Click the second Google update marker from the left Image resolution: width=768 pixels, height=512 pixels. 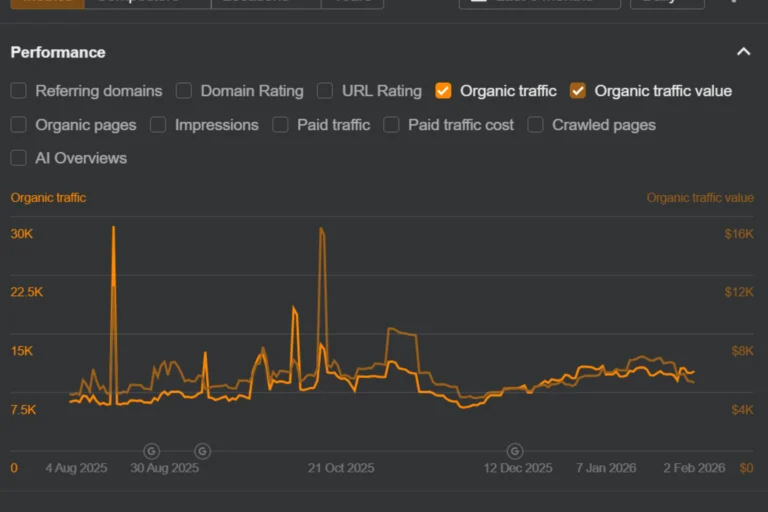[x=202, y=451]
